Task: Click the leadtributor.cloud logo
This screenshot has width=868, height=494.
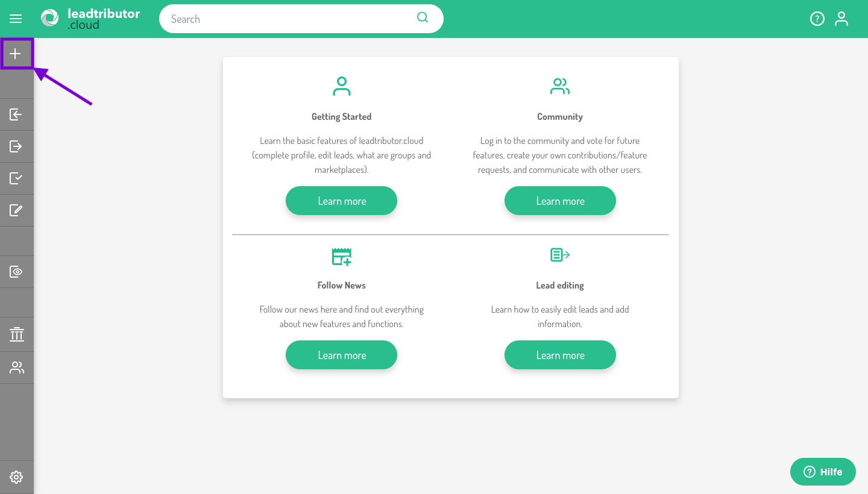Action: 90,19
